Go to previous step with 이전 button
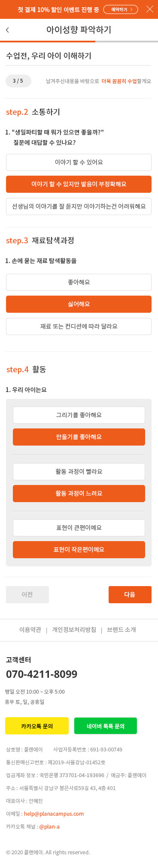Screen dimensions: 158x868 (x=27, y=595)
